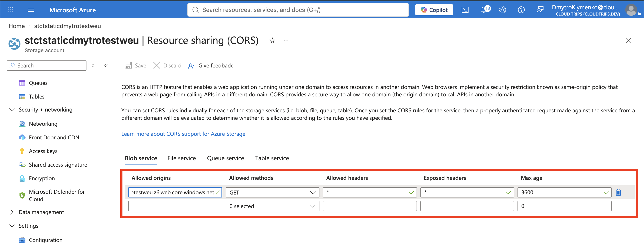Edit the web.core.windows.net allowed origin field
Screen dimensions: 644x246
pyautogui.click(x=175, y=193)
